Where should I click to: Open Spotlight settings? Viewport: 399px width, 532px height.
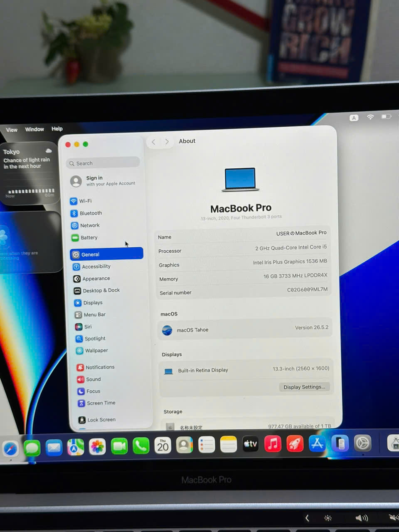(91, 339)
